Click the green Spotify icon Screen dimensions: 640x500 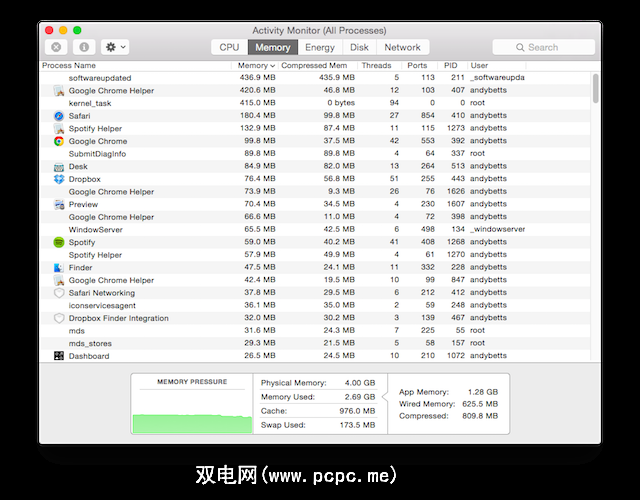coord(59,242)
